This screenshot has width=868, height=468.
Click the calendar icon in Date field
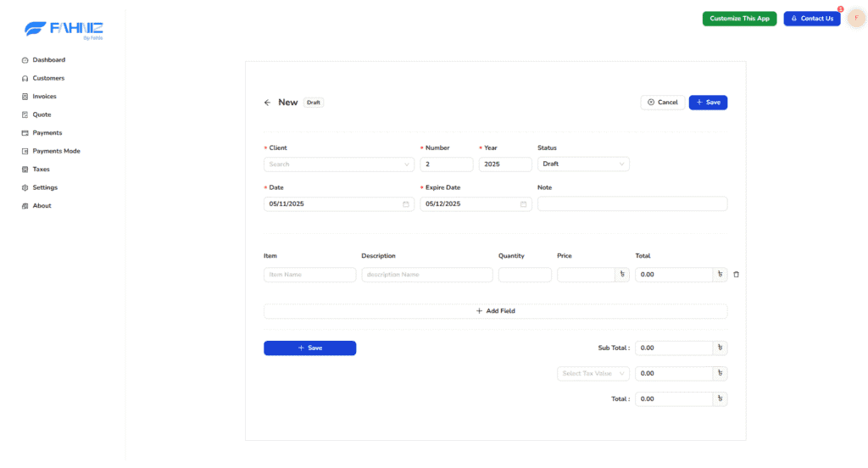(x=406, y=204)
